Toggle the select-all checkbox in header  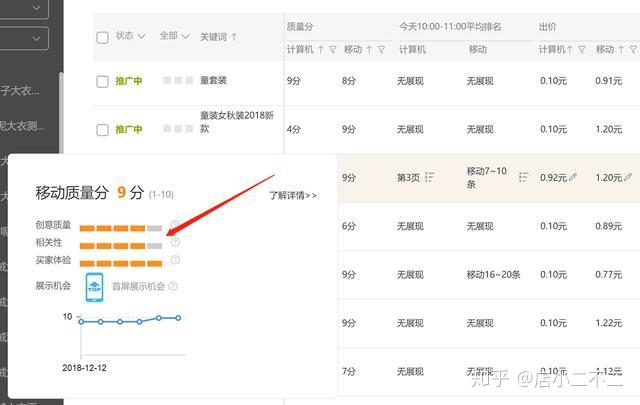pos(102,38)
